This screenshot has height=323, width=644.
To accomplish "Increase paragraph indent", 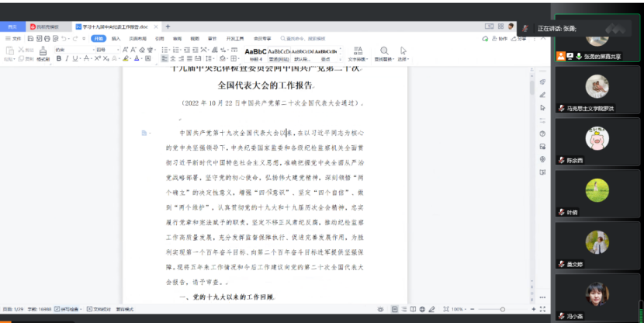I will [x=195, y=50].
